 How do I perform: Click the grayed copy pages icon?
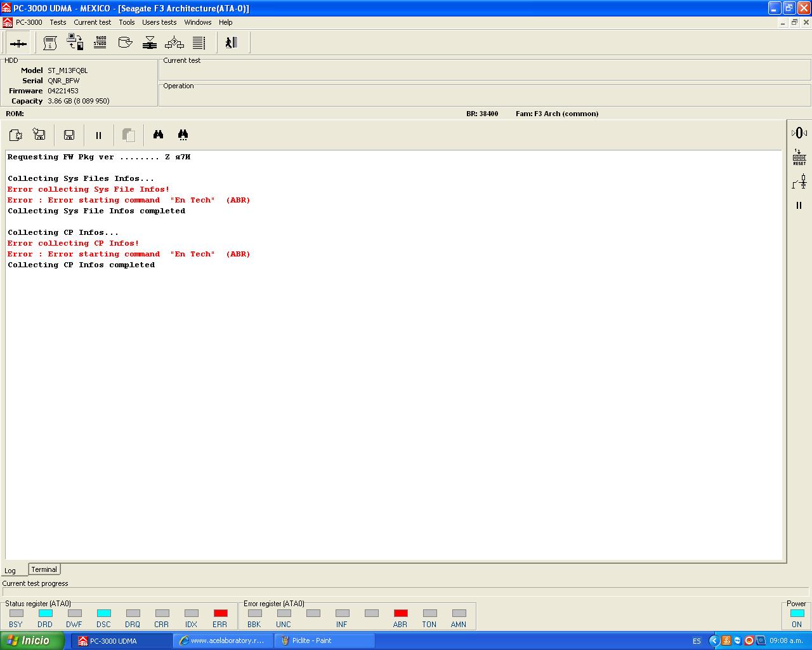tap(129, 135)
